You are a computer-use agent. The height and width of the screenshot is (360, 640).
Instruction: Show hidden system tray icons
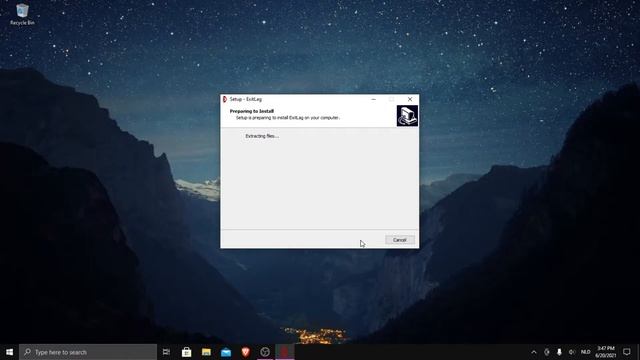tap(533, 352)
